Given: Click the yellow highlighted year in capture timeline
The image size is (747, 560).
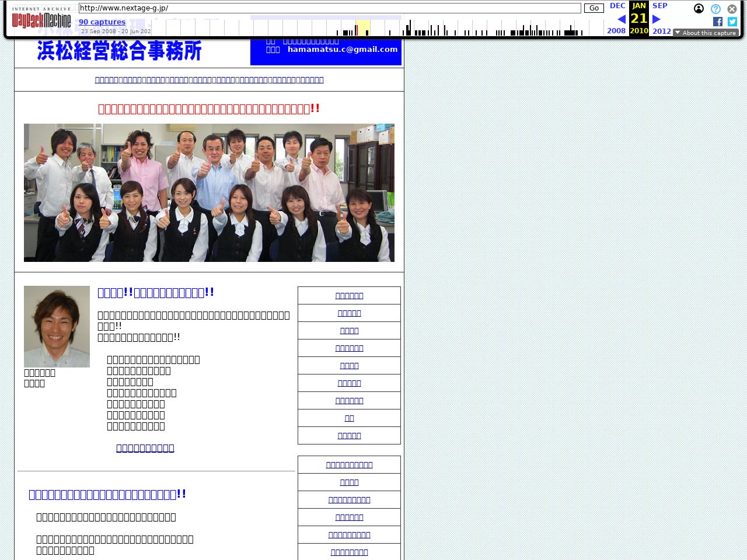Looking at the screenshot, I should click(x=362, y=27).
